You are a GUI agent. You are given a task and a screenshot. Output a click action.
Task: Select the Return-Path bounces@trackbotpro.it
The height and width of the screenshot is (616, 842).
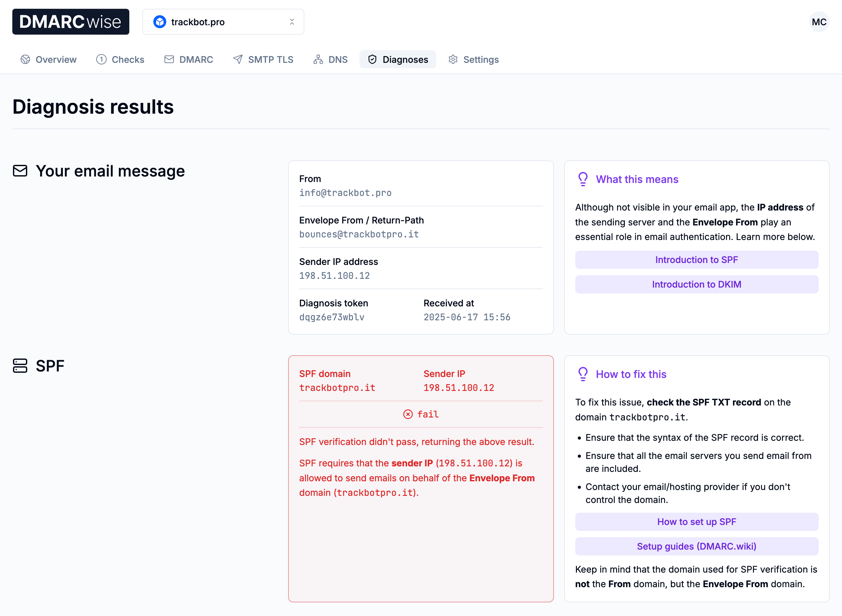pos(359,234)
